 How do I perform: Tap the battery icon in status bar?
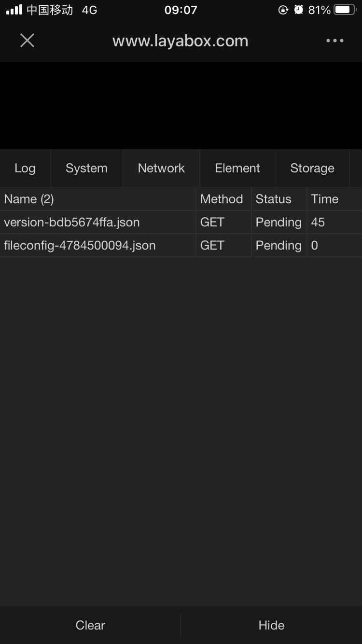[x=345, y=10]
